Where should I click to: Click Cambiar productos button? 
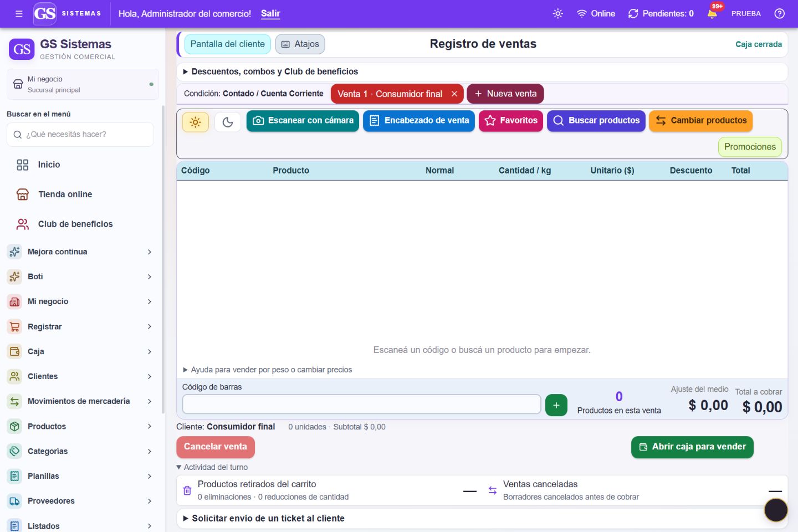coord(701,121)
